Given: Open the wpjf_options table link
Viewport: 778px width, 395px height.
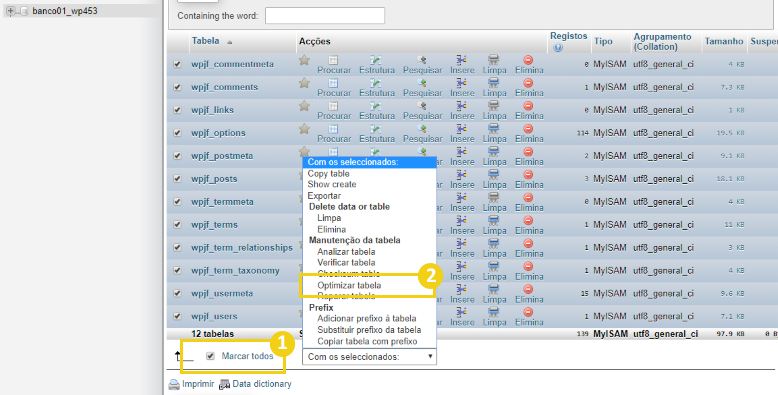Looking at the screenshot, I should coord(218,133).
